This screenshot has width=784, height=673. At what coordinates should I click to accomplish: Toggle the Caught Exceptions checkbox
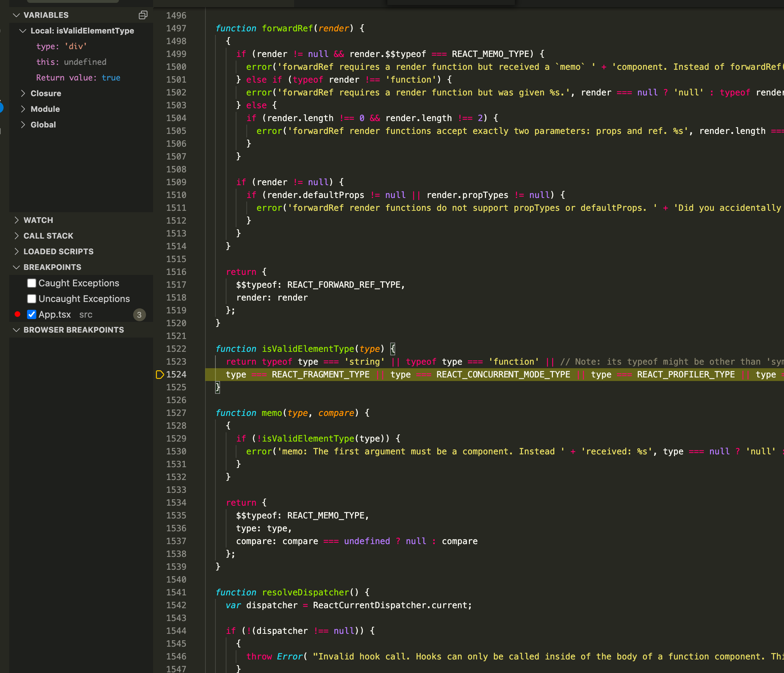(32, 283)
